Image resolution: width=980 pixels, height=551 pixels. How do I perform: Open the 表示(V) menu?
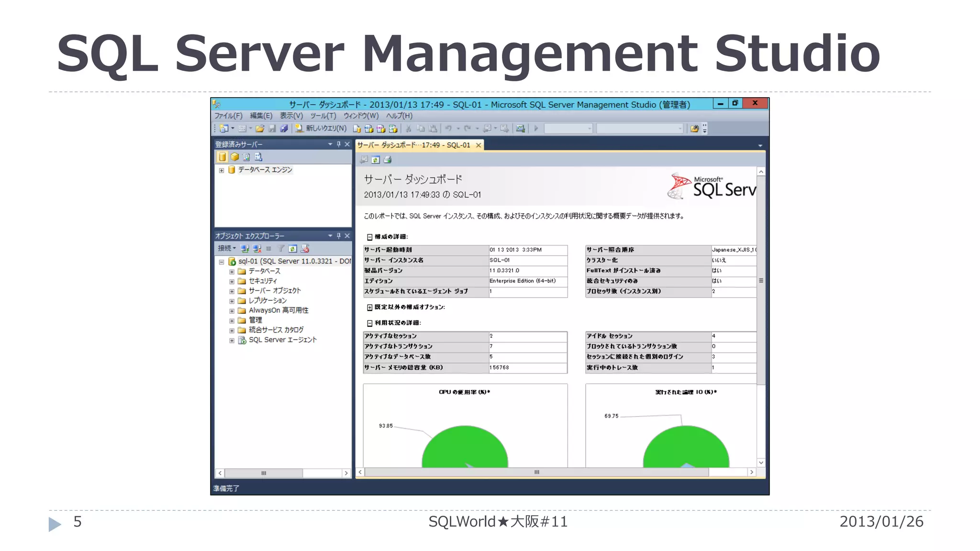[291, 116]
